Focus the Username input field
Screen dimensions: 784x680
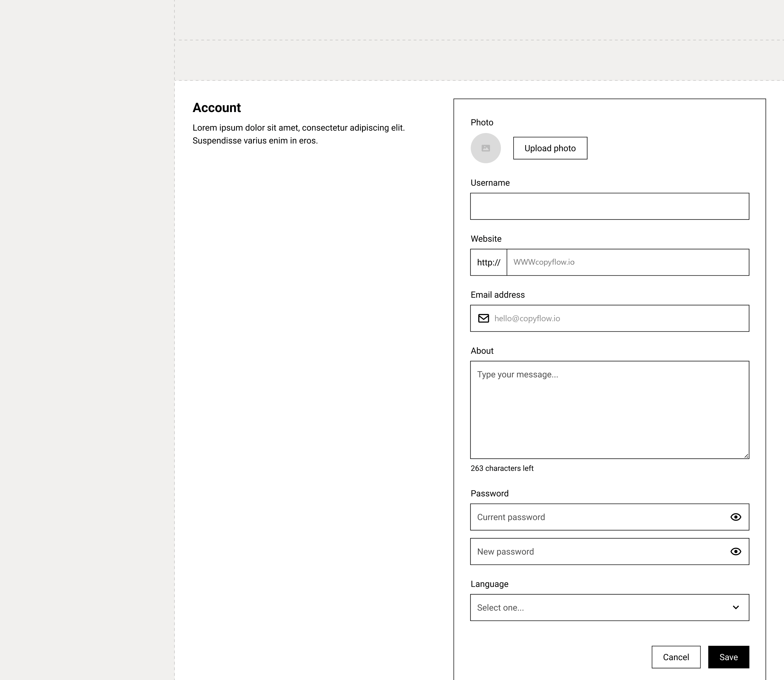(x=610, y=206)
